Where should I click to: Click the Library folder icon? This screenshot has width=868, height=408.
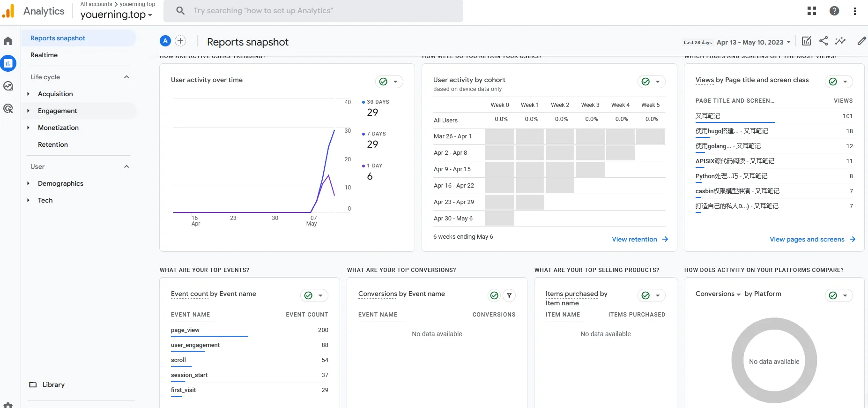click(33, 385)
